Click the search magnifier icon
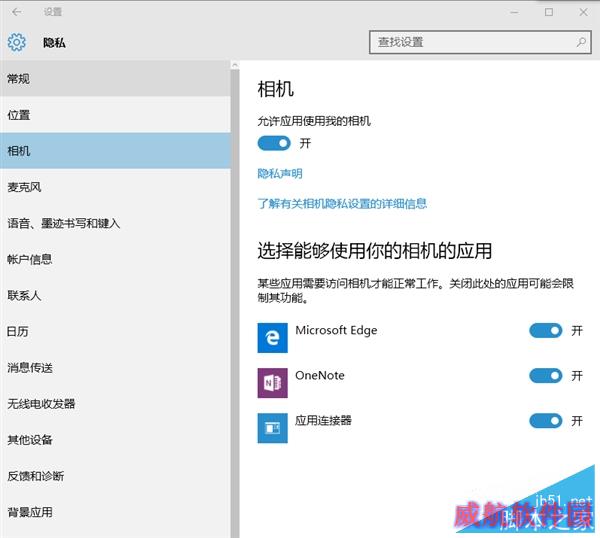 (x=581, y=42)
